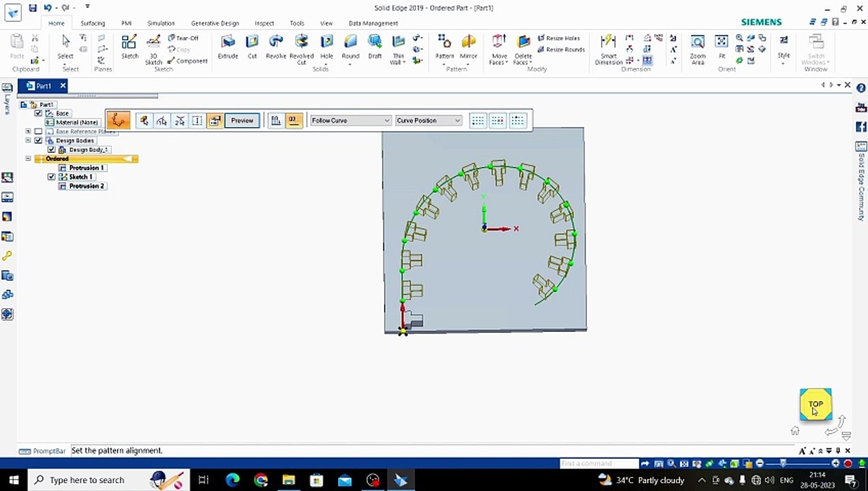Image resolution: width=868 pixels, height=491 pixels.
Task: Start a 3D Sketch
Action: (x=154, y=49)
